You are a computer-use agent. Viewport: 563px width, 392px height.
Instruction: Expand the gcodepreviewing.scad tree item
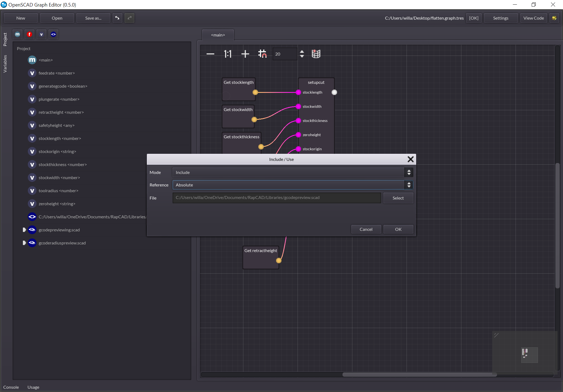pyautogui.click(x=24, y=230)
